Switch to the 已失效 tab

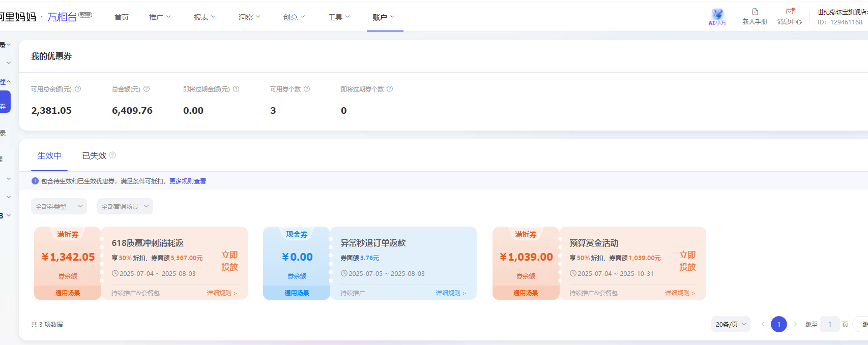point(94,155)
